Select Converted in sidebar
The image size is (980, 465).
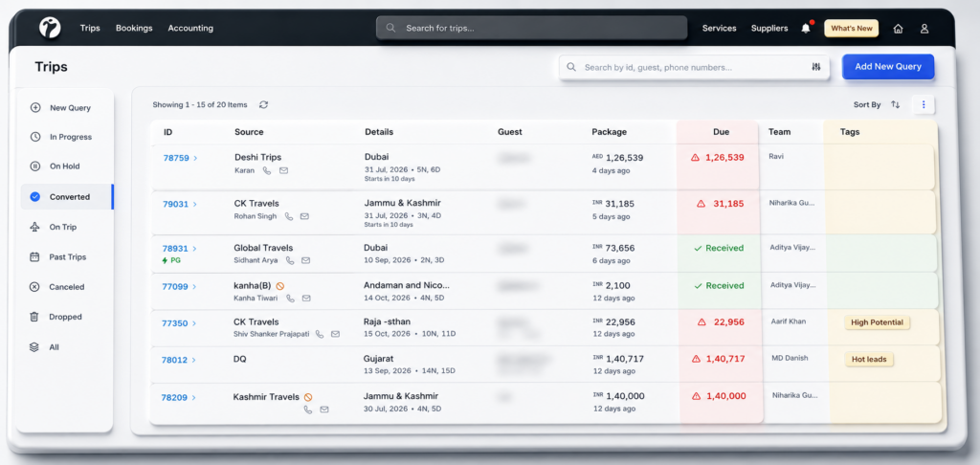coord(67,197)
